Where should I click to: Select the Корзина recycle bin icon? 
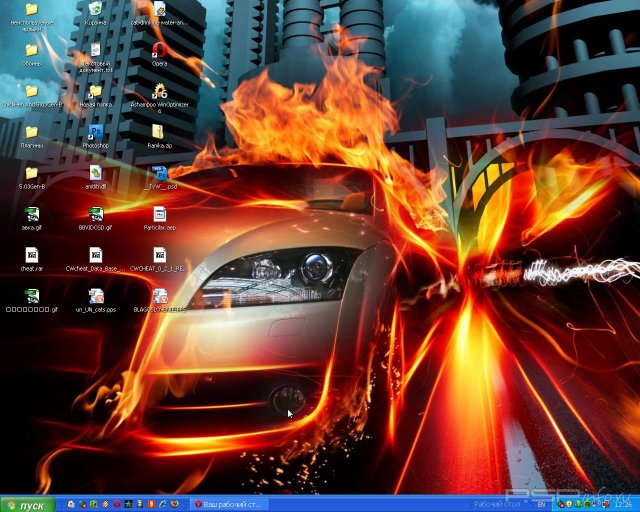click(x=95, y=10)
